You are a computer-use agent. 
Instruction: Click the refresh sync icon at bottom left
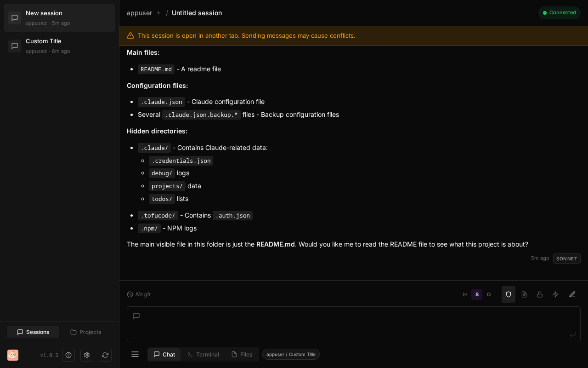coord(105,355)
